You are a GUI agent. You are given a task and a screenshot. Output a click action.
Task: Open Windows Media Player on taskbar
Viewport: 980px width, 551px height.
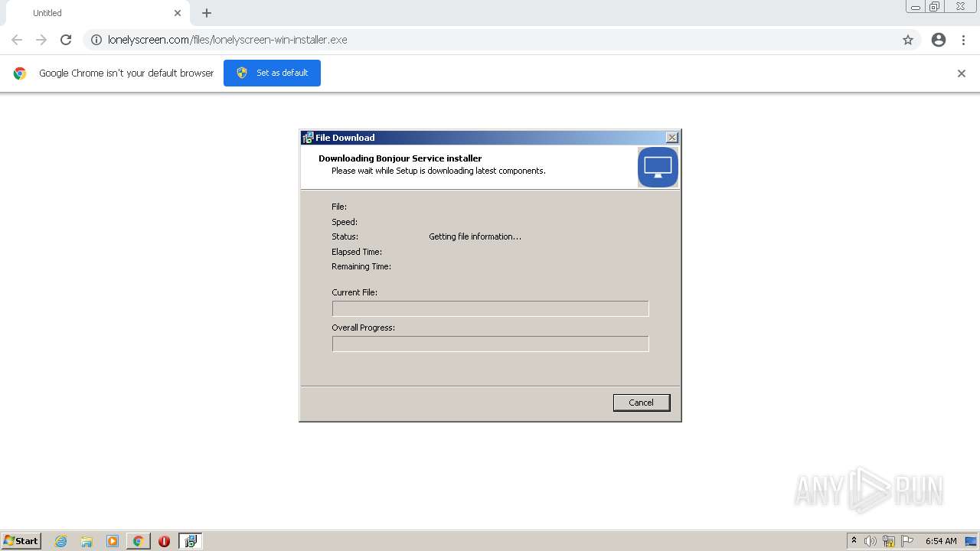(113, 541)
